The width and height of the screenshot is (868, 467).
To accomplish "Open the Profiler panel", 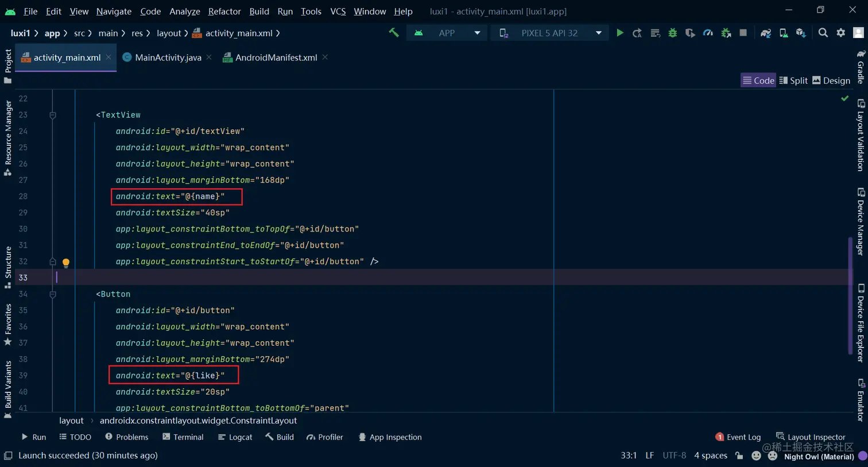I will (x=325, y=437).
